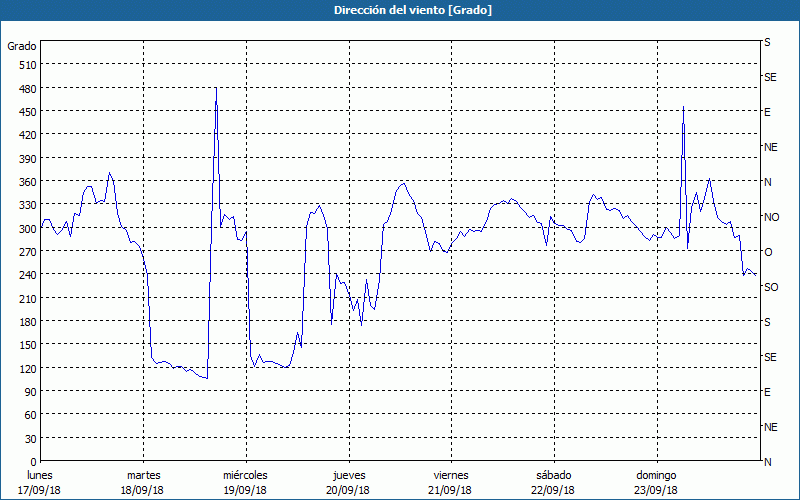Select the date 19/09/18

[x=245, y=490]
